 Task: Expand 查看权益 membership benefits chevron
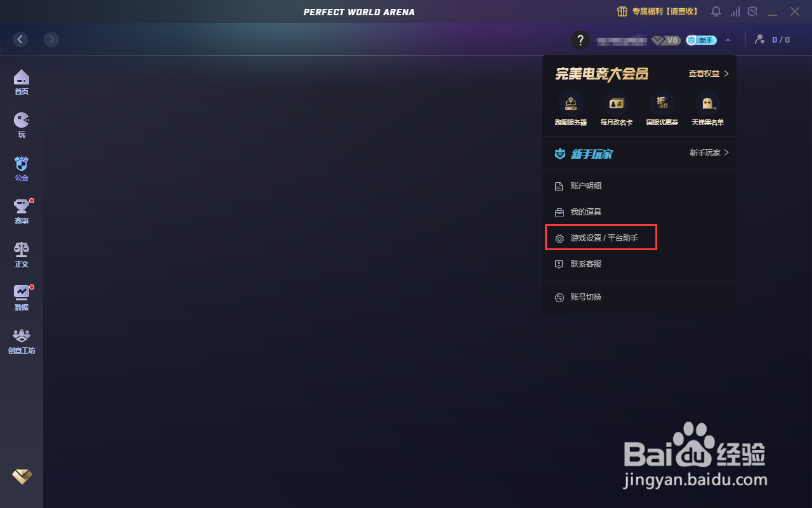726,74
